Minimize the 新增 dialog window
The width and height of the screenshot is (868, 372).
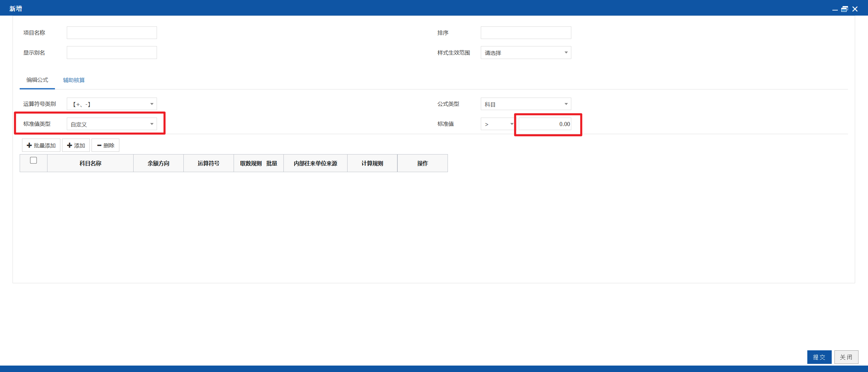835,9
